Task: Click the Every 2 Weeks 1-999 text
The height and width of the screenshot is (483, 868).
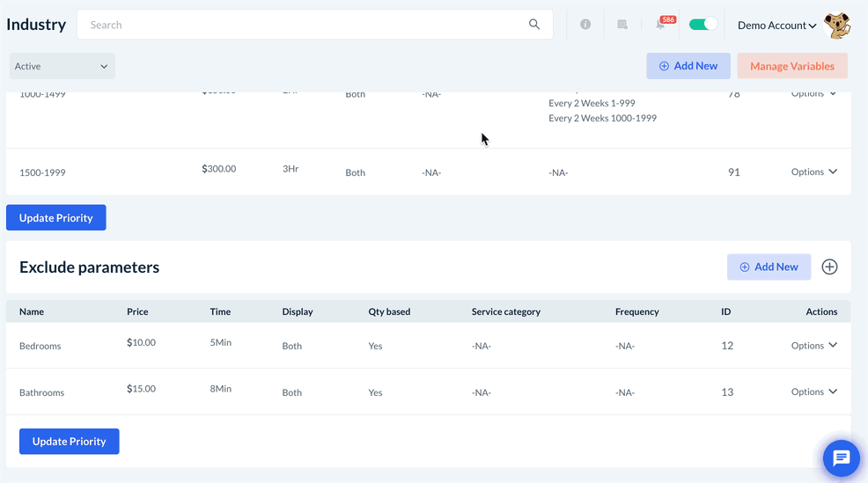Action: pos(592,103)
